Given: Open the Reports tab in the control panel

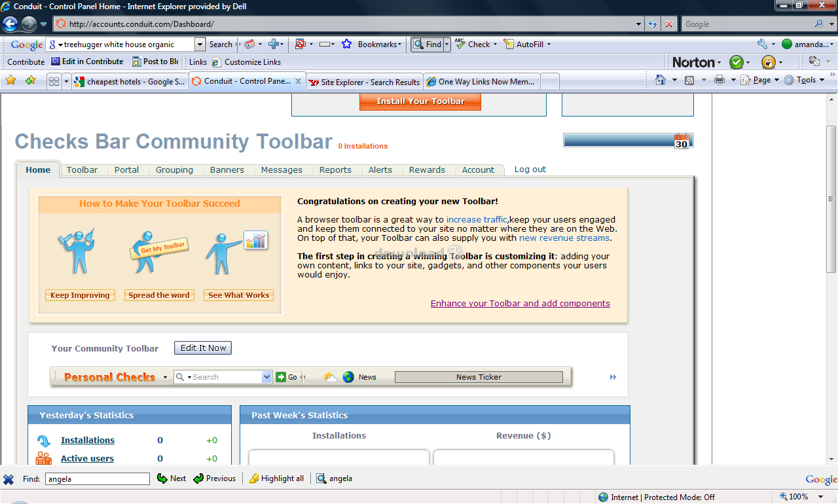Looking at the screenshot, I should (x=335, y=170).
